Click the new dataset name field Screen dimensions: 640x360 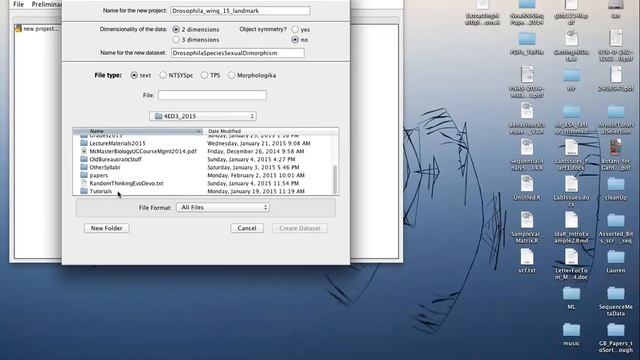coord(237,53)
